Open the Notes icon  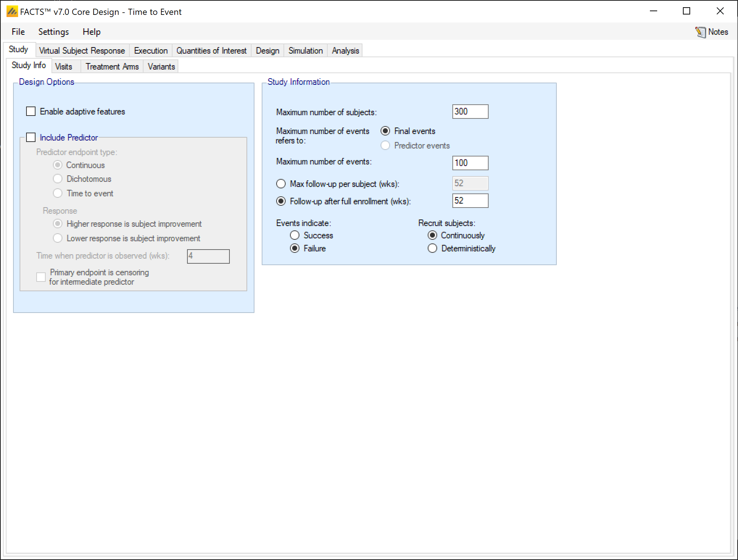(x=701, y=32)
